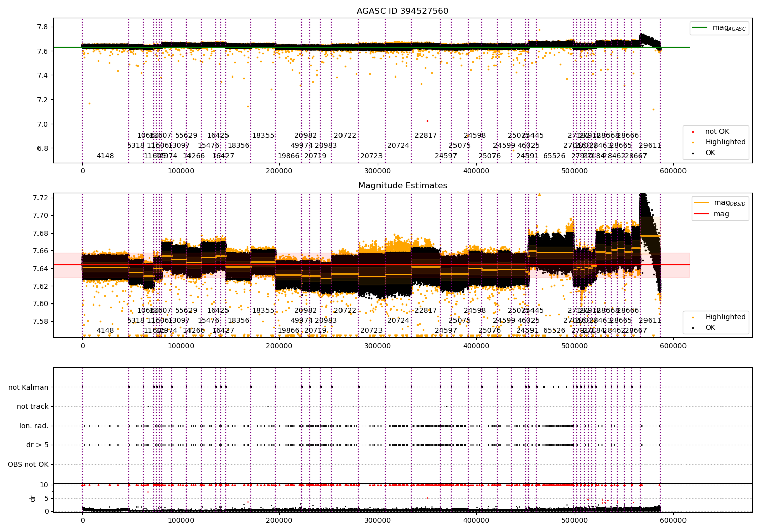760x532 pixels.
Task: Click the green mag AGASC legend line
Action: (701, 28)
